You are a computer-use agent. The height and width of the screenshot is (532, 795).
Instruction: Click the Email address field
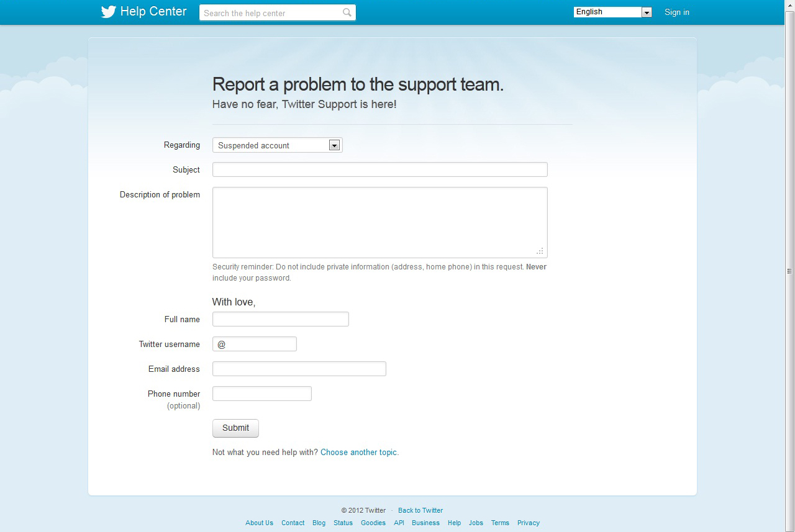click(x=299, y=369)
